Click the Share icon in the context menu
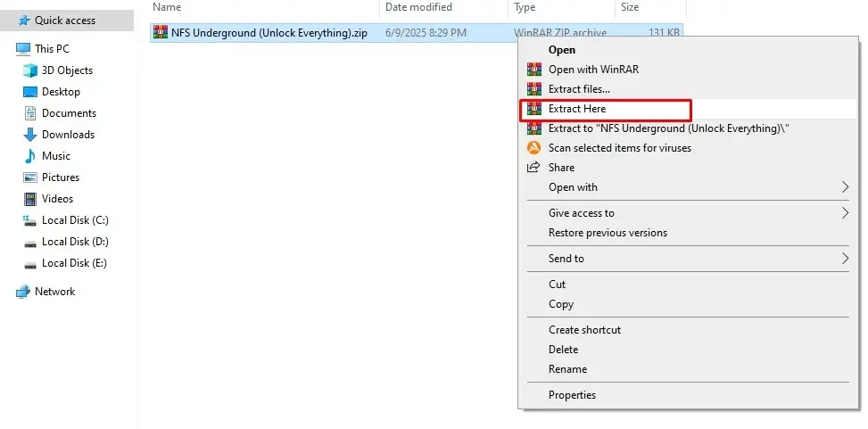This screenshot has height=429, width=868. (x=533, y=167)
